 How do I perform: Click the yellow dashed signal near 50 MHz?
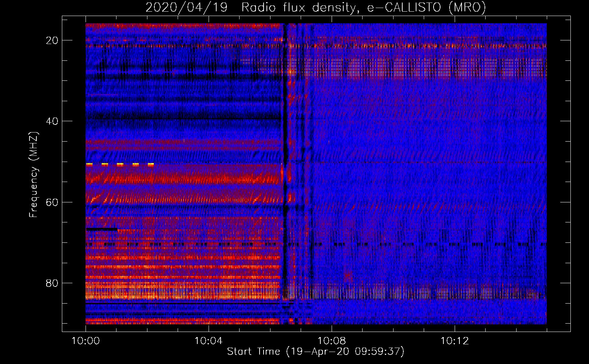click(x=120, y=165)
